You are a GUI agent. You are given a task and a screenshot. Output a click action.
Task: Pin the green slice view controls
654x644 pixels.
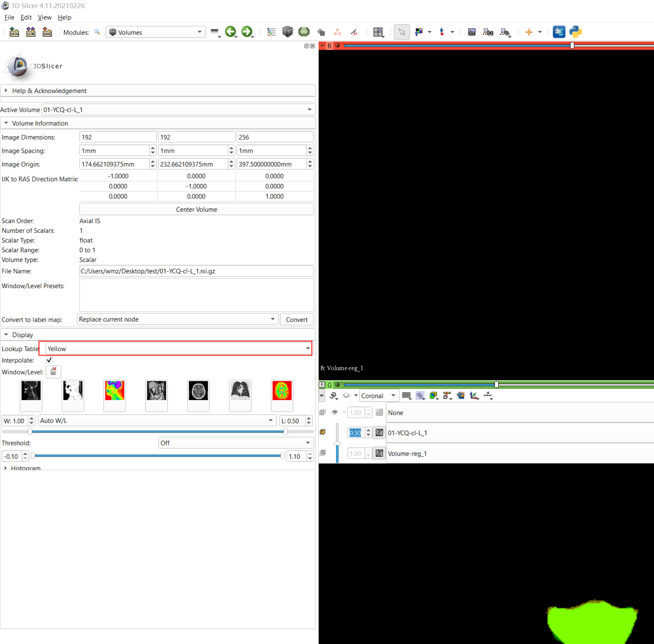[322, 385]
